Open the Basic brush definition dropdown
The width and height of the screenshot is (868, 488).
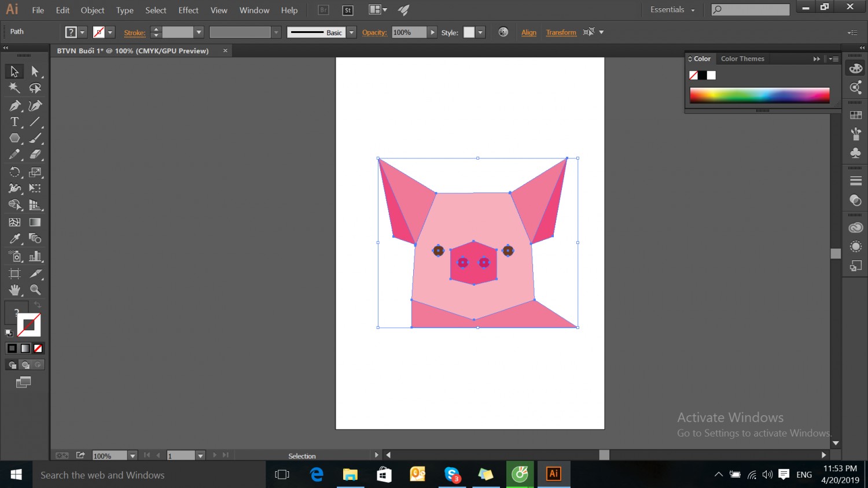[x=351, y=32]
